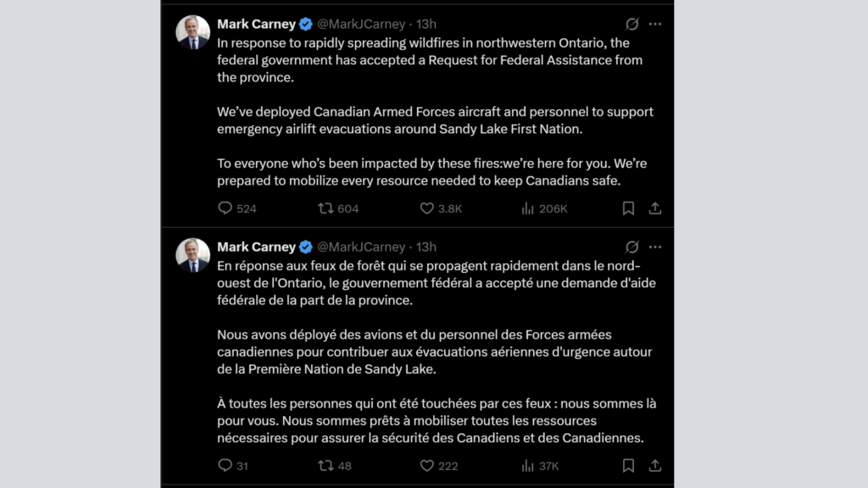Like the French wildfire tweet

428,466
